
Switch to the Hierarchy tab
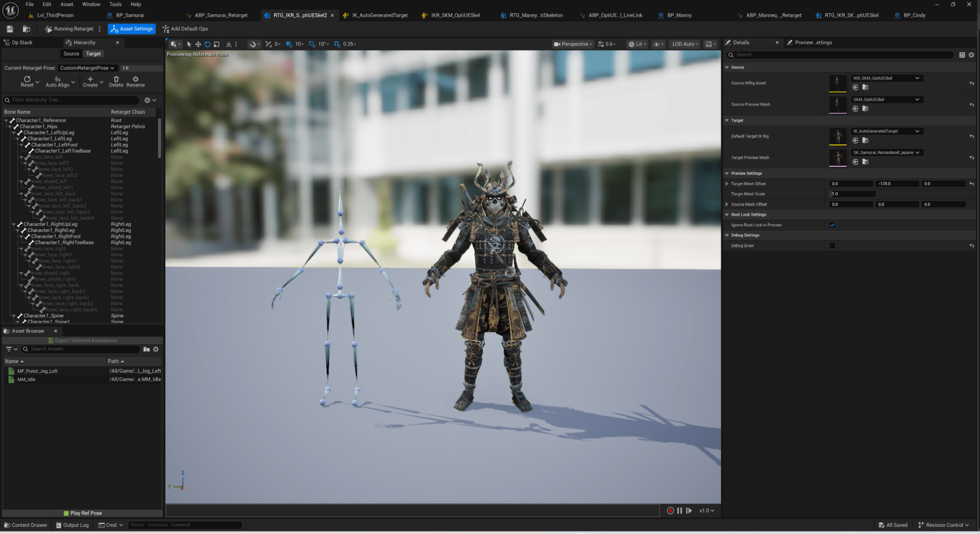pyautogui.click(x=84, y=43)
